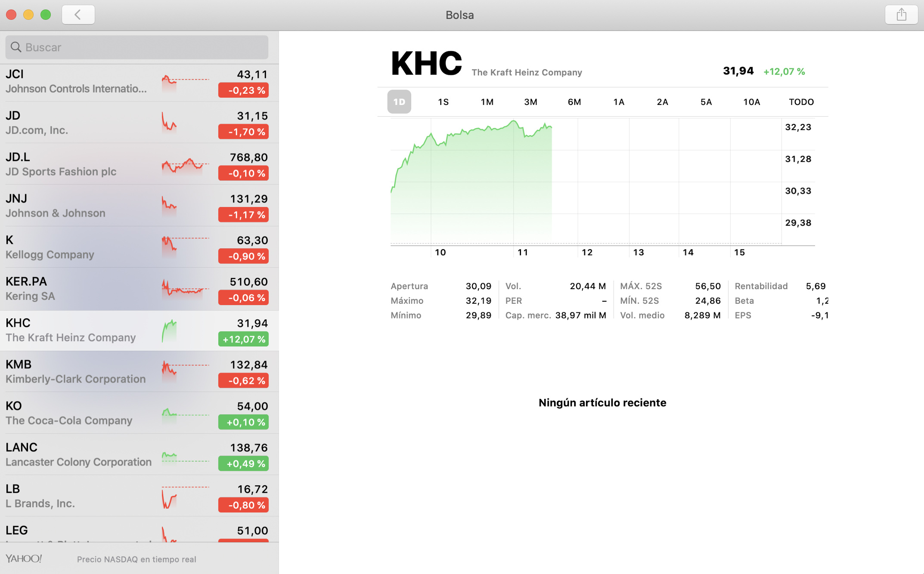Click the large KHC ticker heading
This screenshot has width=924, height=574.
(x=426, y=63)
